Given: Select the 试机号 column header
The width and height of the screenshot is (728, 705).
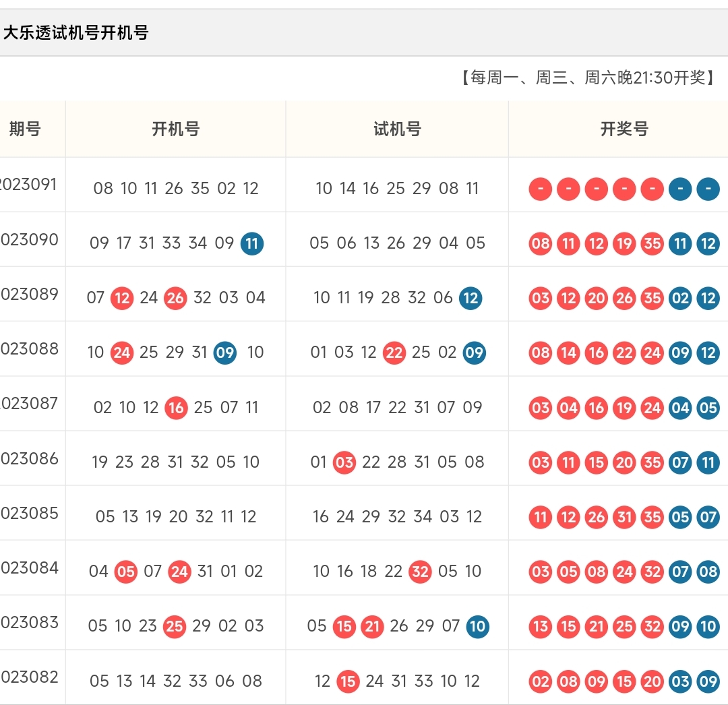Looking at the screenshot, I should [x=398, y=129].
